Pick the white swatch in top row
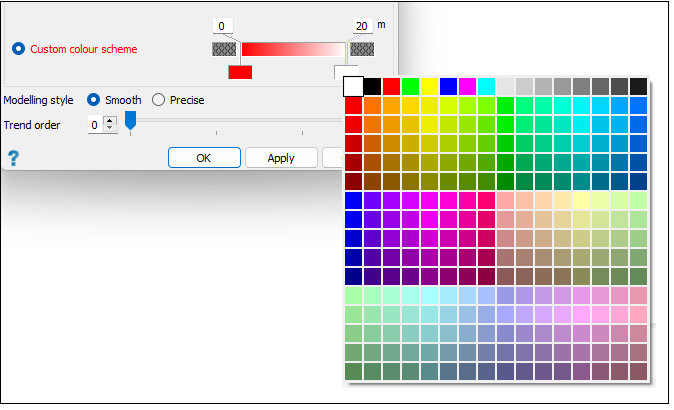 [x=353, y=86]
